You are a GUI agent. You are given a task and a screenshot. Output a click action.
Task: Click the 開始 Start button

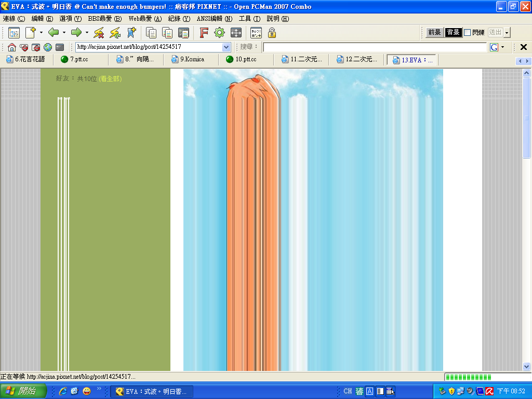pyautogui.click(x=23, y=391)
